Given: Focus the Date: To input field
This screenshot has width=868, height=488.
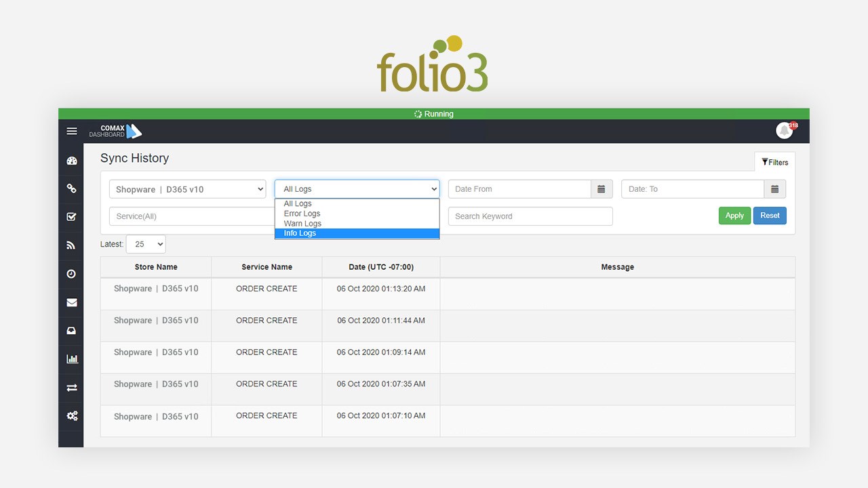Looking at the screenshot, I should click(x=693, y=189).
